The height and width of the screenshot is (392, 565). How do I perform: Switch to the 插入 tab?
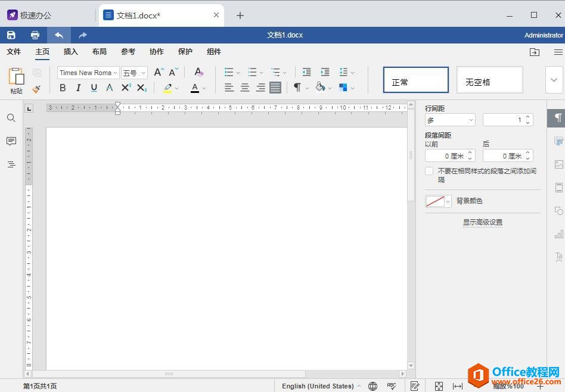[x=70, y=51]
